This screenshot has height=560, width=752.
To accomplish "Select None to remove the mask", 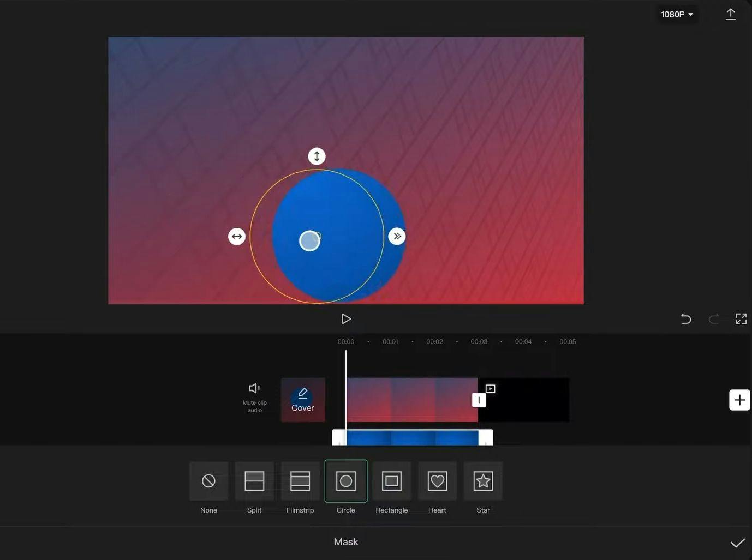I will (208, 481).
